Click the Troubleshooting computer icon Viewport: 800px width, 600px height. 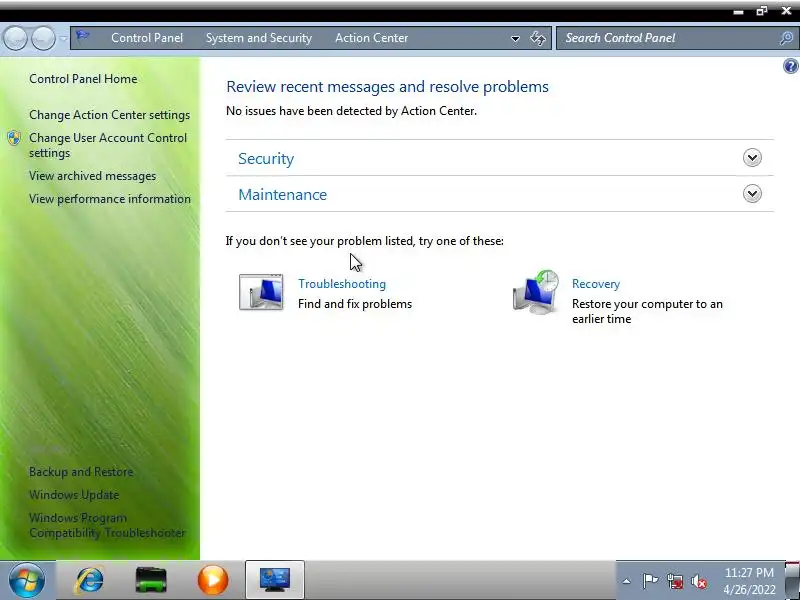[261, 292]
